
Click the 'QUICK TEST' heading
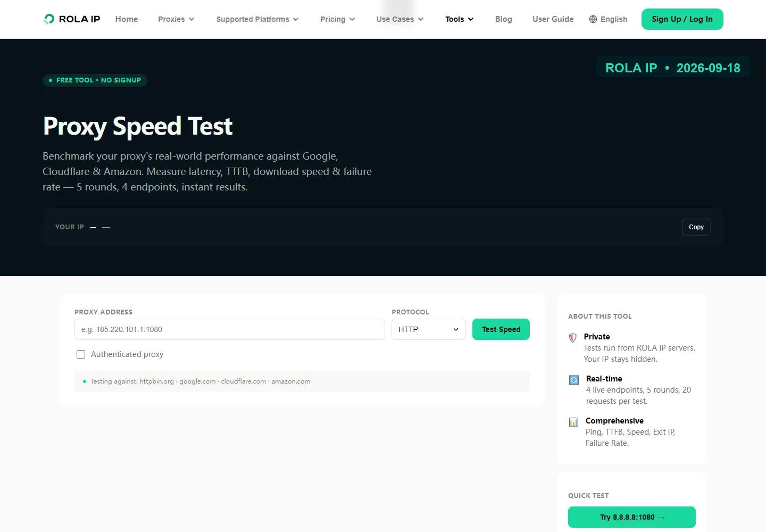click(588, 496)
